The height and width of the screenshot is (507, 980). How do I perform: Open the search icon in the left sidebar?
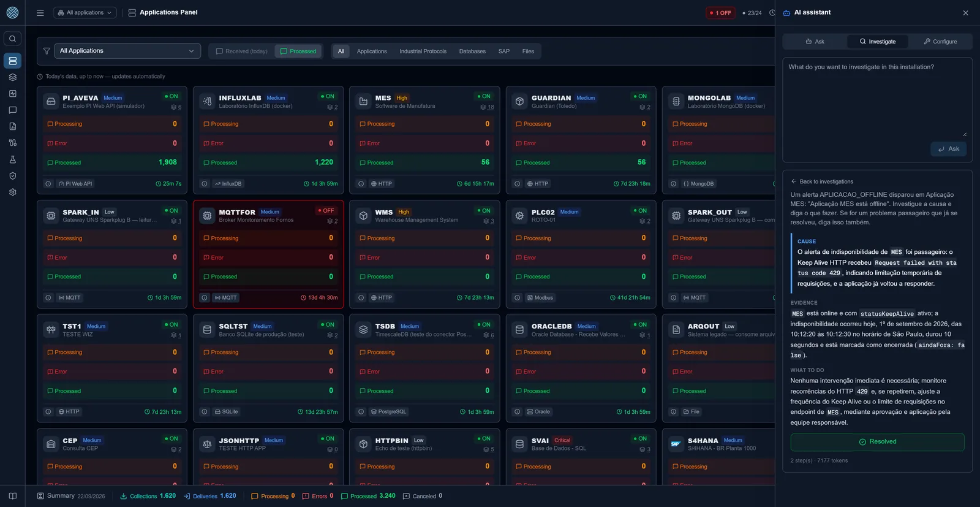pyautogui.click(x=12, y=39)
